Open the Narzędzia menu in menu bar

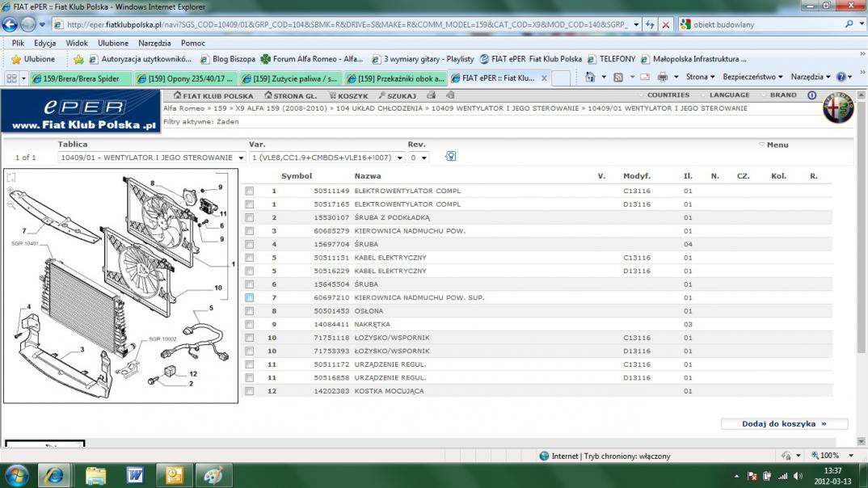154,43
